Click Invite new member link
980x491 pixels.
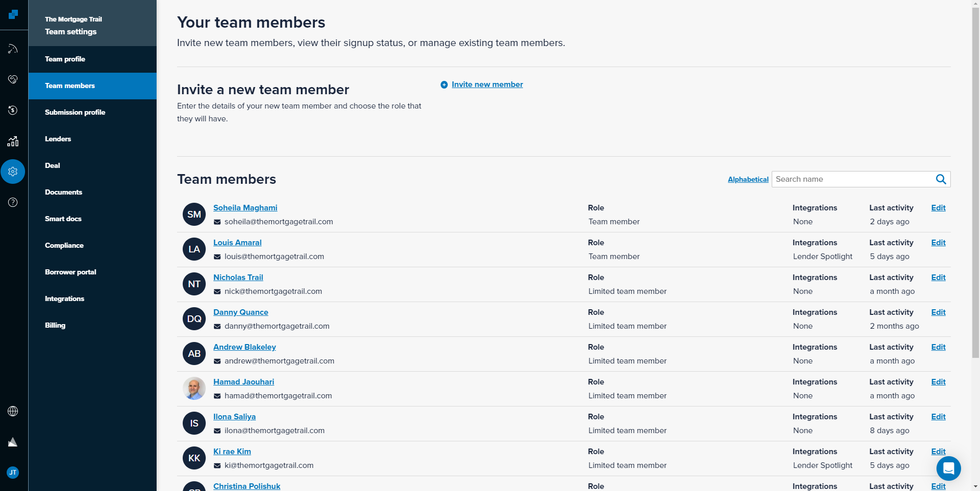pos(487,84)
